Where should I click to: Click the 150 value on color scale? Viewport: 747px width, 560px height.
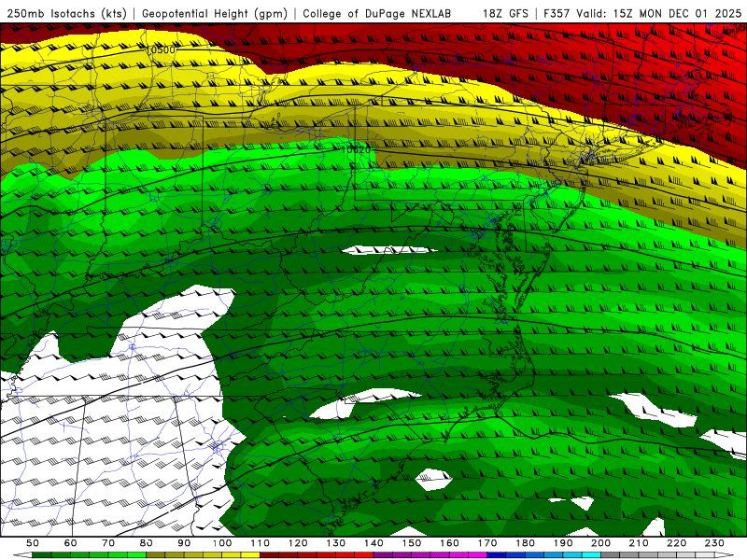tap(412, 543)
